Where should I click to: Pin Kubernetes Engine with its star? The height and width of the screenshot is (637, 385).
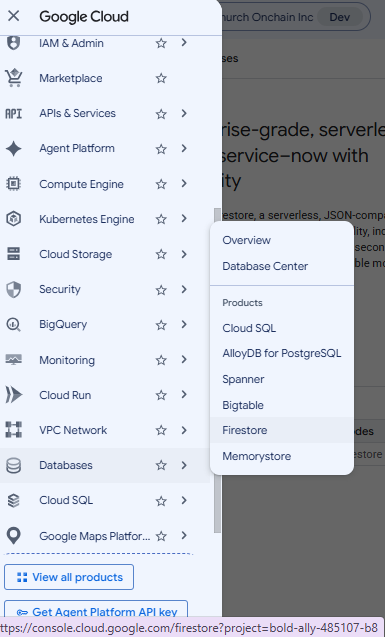pyautogui.click(x=161, y=219)
